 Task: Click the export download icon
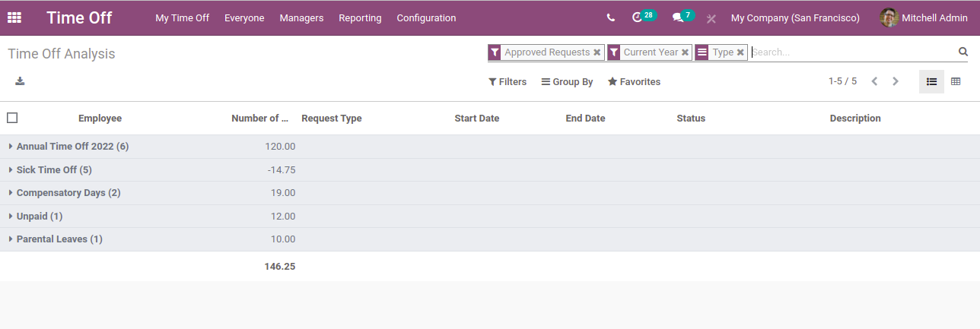coord(20,81)
